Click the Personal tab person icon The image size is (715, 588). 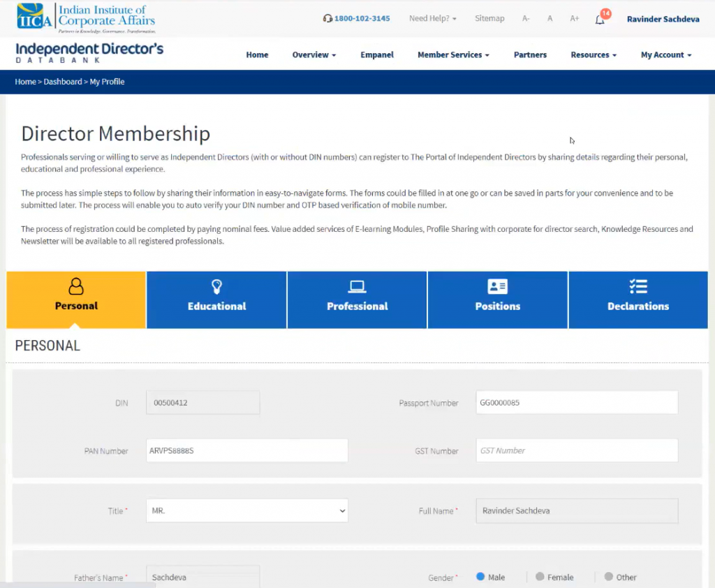coord(76,286)
